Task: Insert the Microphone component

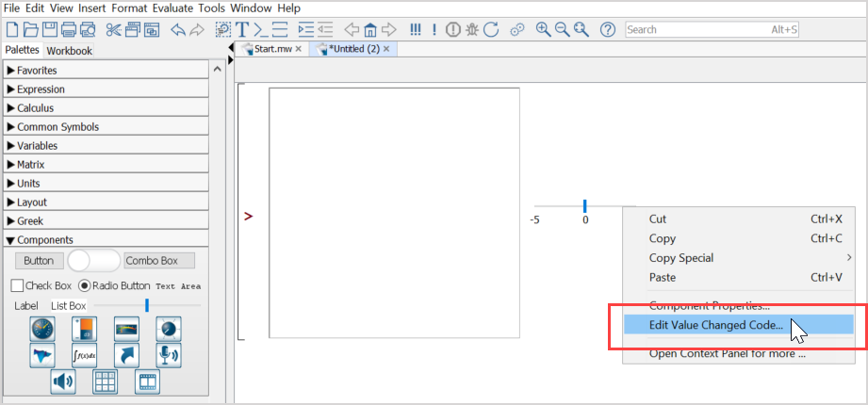Action: [x=169, y=355]
